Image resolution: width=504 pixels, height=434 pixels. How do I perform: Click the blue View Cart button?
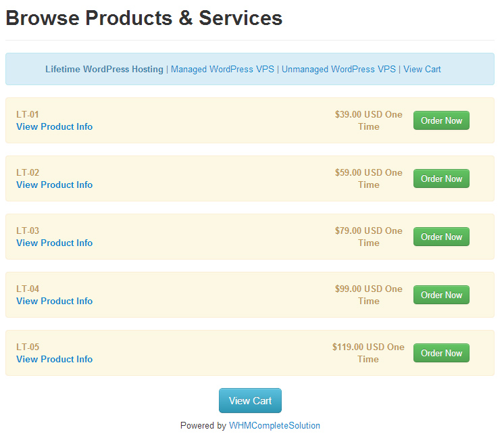[250, 400]
